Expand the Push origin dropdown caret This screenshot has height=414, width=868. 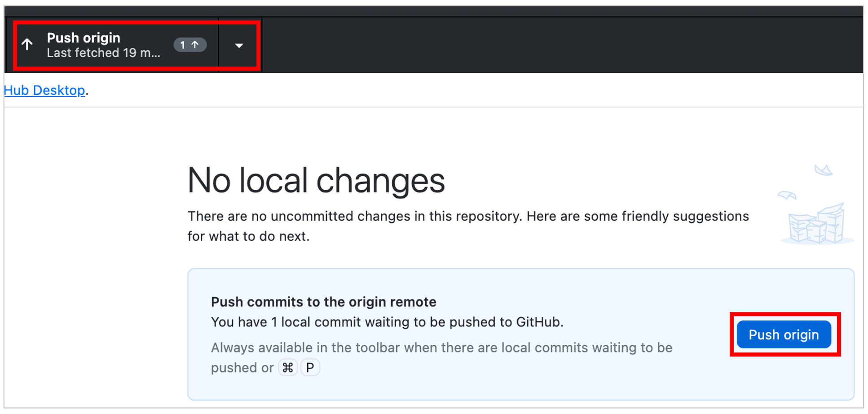click(x=239, y=45)
